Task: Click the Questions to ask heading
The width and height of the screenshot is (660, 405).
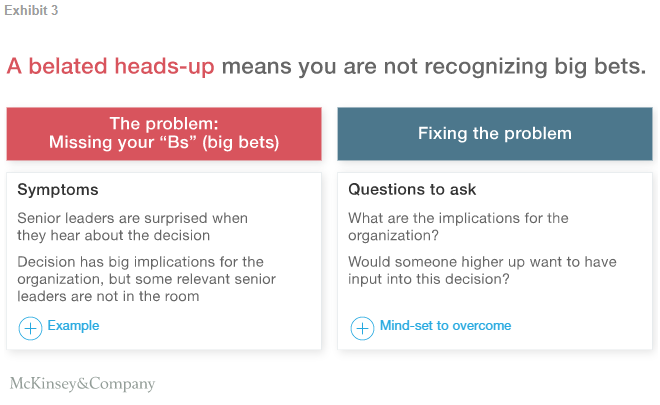Action: pos(412,189)
